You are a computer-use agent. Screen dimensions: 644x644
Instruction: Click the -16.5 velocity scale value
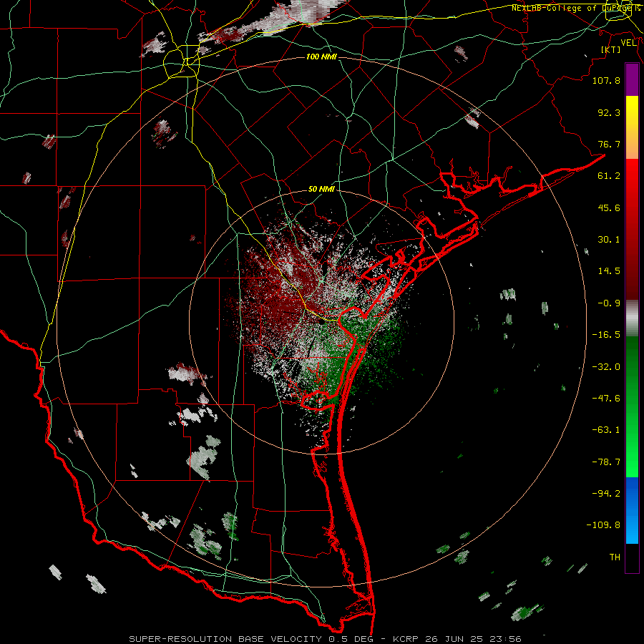606,335
